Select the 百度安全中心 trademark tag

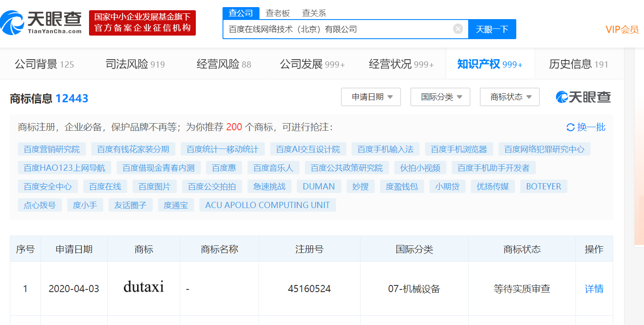tap(48, 186)
